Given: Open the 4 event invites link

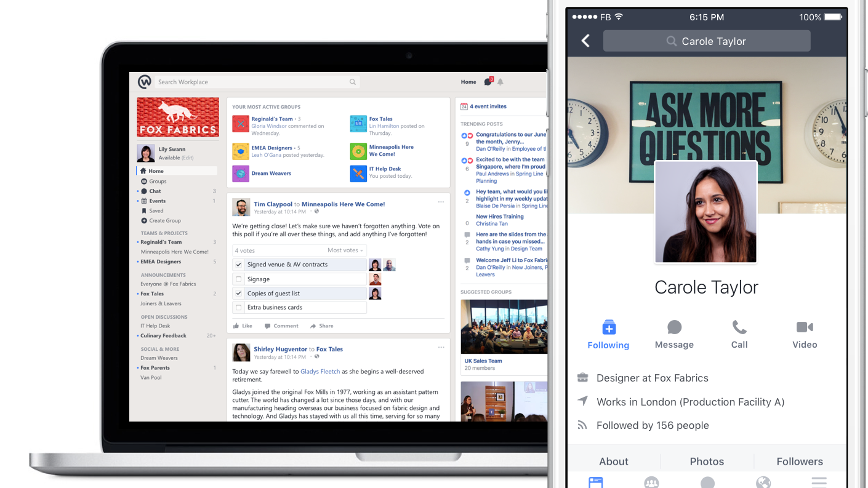Looking at the screenshot, I should point(488,106).
